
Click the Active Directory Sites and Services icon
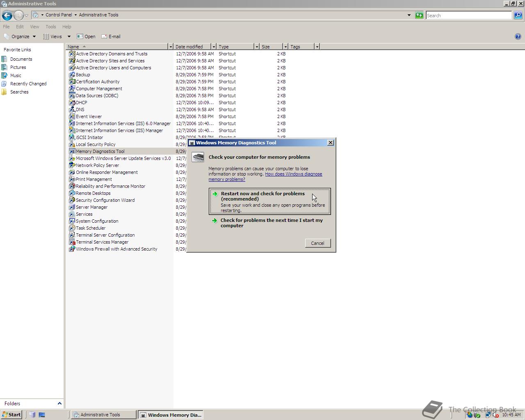[x=72, y=61]
